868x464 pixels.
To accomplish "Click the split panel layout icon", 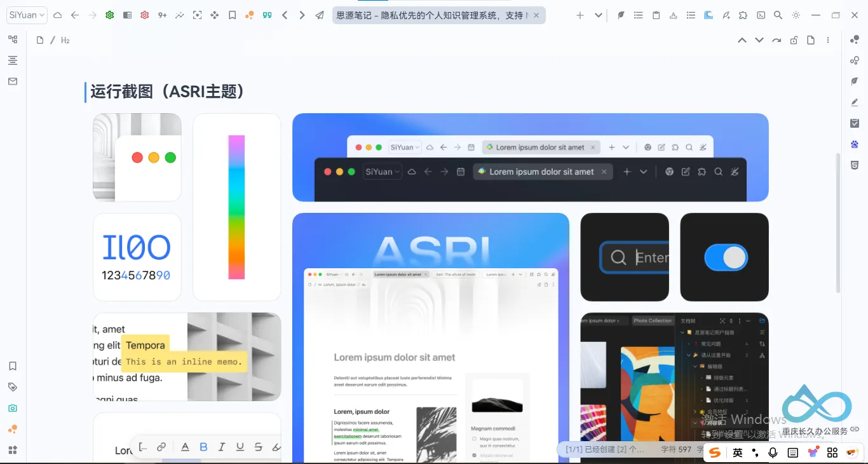I will tap(128, 15).
